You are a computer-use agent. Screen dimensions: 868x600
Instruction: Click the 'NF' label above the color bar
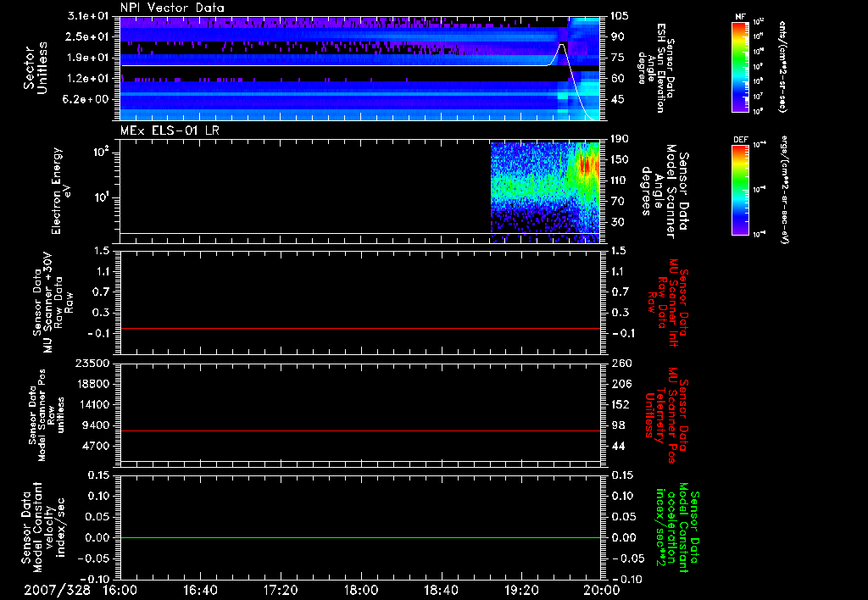click(740, 17)
